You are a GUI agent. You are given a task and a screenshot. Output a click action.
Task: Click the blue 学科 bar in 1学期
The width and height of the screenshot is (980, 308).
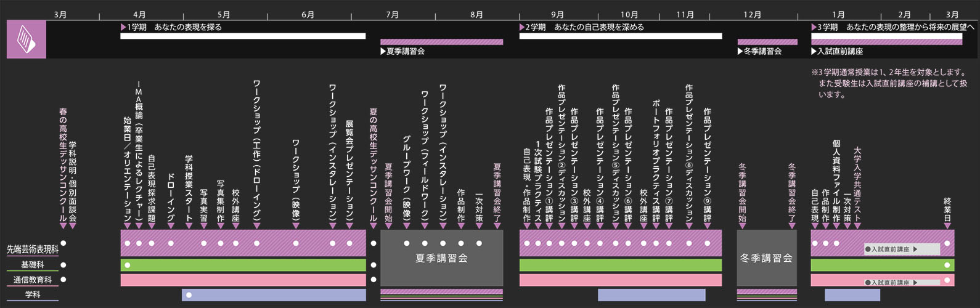(x=274, y=295)
